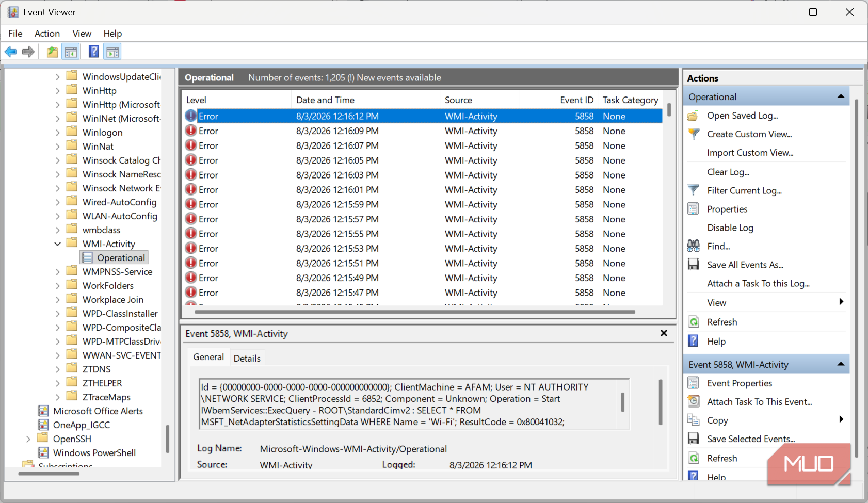
Task: Click the Copy icon in Actions pane
Action: pos(693,420)
